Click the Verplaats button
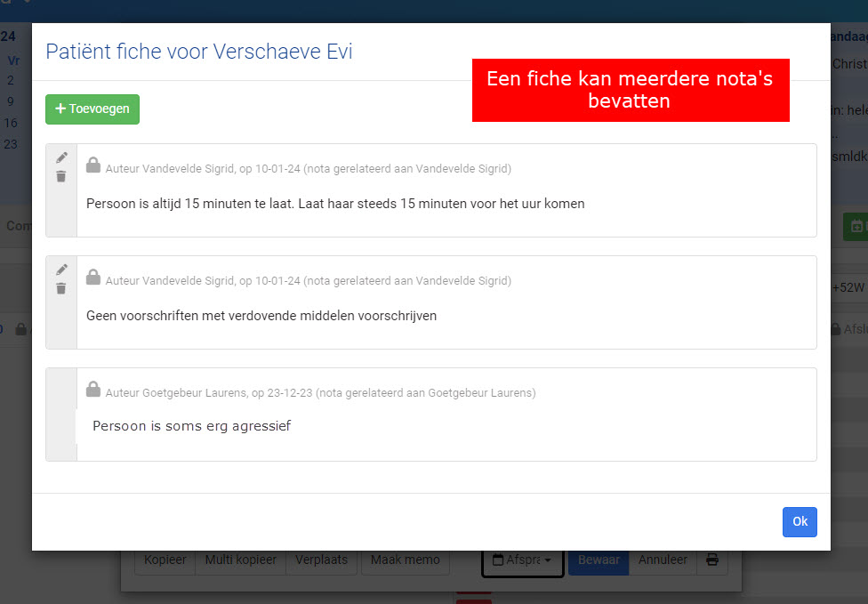 click(x=321, y=560)
